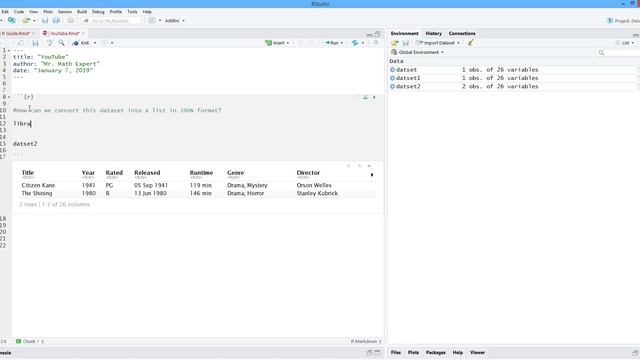Screen dimensions: 640x360
Task: Click the save all documents icon
Action: tap(56, 20)
